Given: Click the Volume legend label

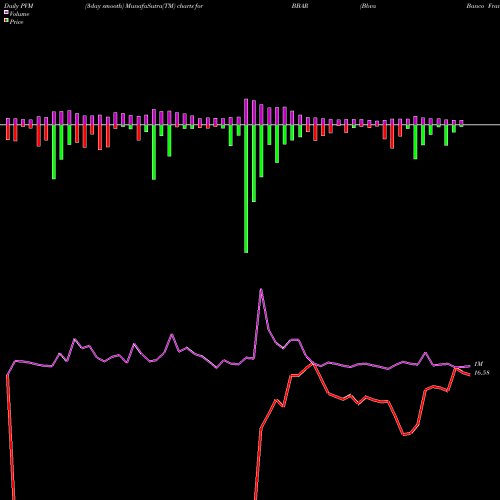Looking at the screenshot, I should [19, 14].
